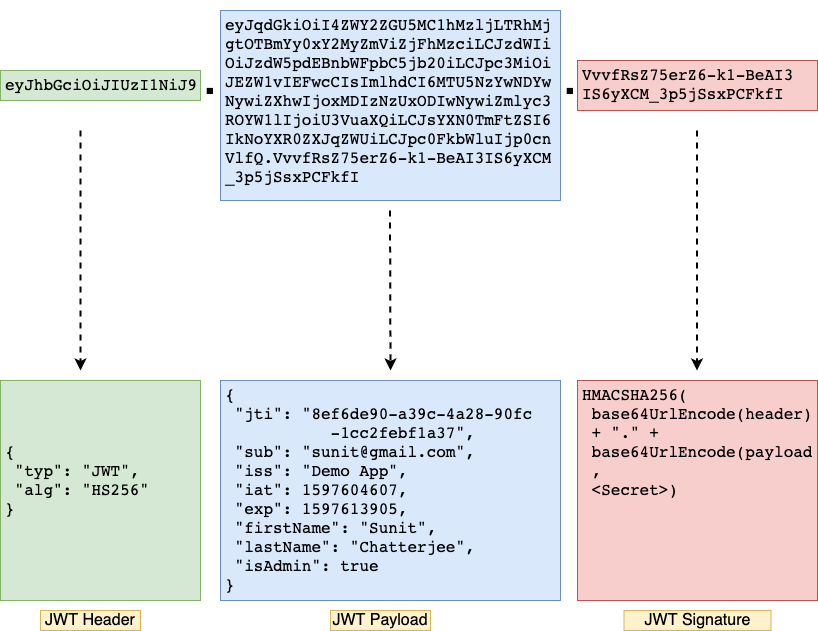This screenshot has height=631, width=818.
Task: Select the JWT Signature label
Action: (x=698, y=620)
